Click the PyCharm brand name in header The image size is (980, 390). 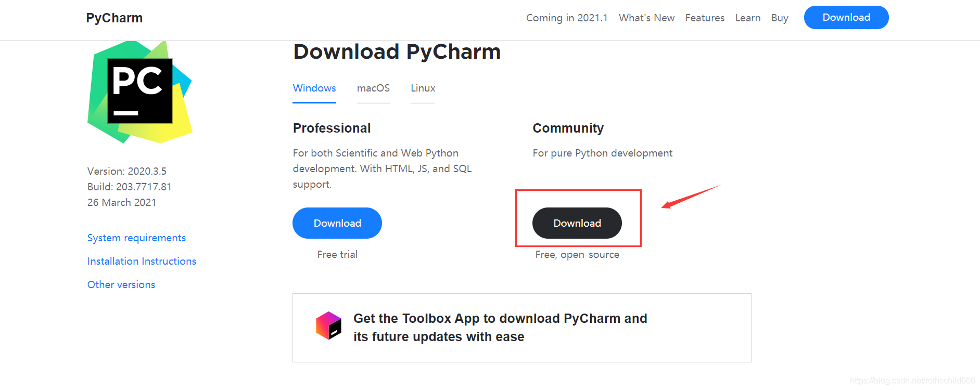pos(114,18)
